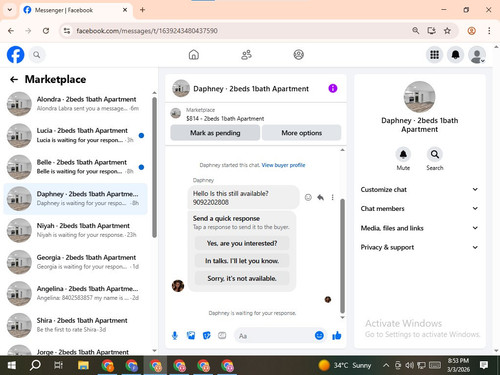
Task: Search in conversation magnifier icon
Action: pyautogui.click(x=435, y=154)
